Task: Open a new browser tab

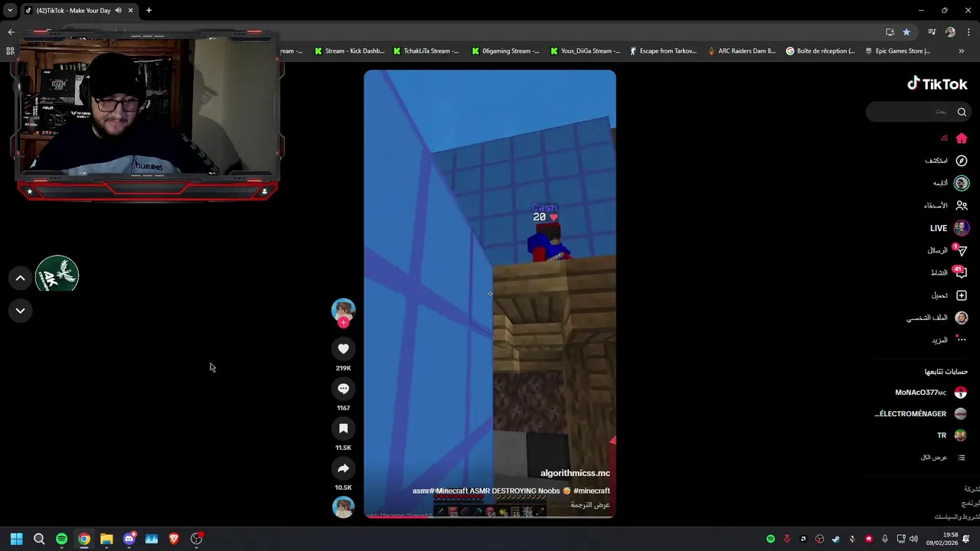Action: click(149, 11)
